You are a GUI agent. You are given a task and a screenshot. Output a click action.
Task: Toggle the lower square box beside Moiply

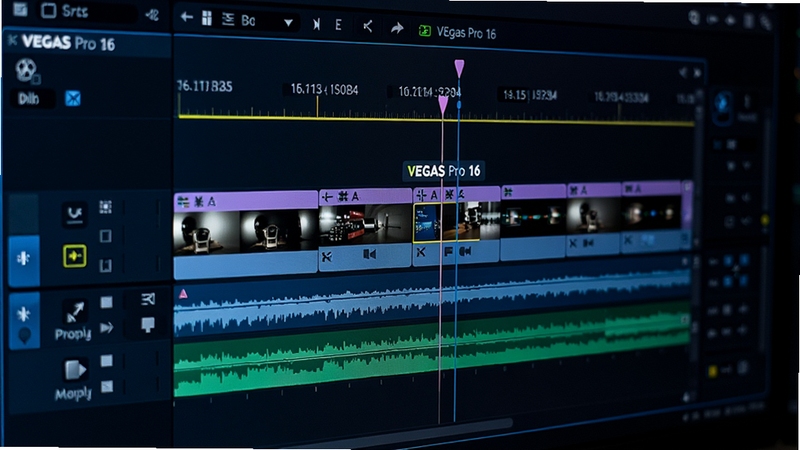(107, 386)
